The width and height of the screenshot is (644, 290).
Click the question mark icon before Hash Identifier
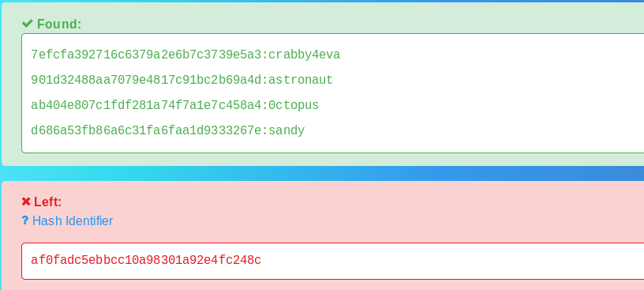25,220
